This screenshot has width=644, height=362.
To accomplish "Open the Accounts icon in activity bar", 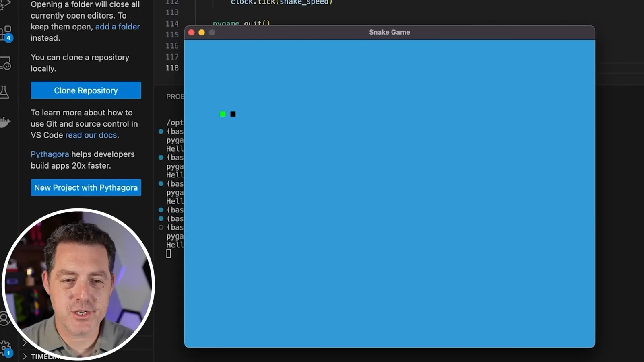I will coord(4,318).
